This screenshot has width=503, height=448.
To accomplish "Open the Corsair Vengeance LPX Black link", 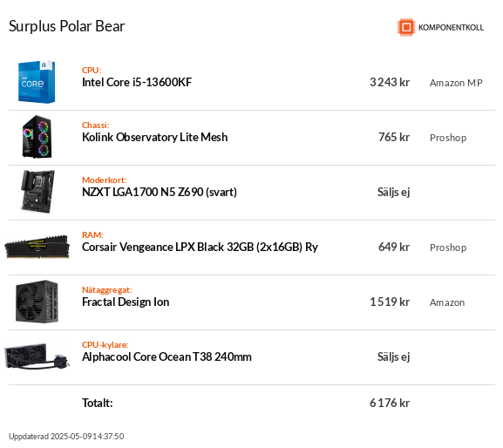I will (200, 247).
